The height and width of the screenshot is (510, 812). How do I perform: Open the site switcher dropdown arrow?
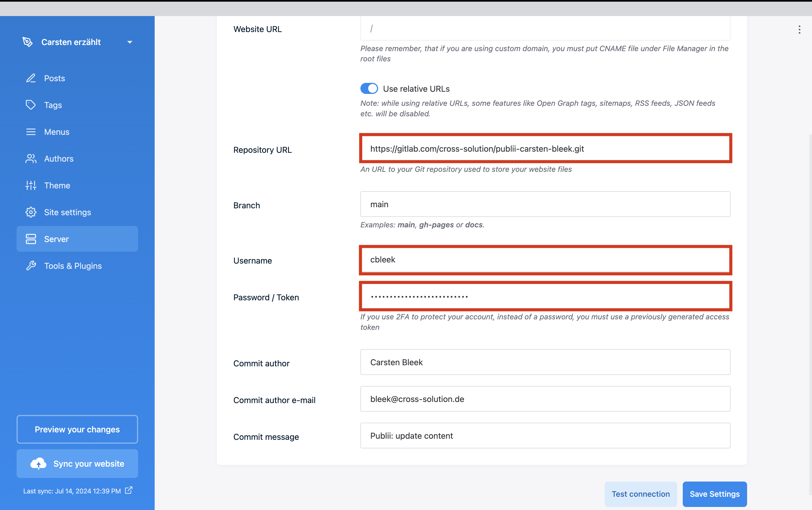pyautogui.click(x=130, y=42)
